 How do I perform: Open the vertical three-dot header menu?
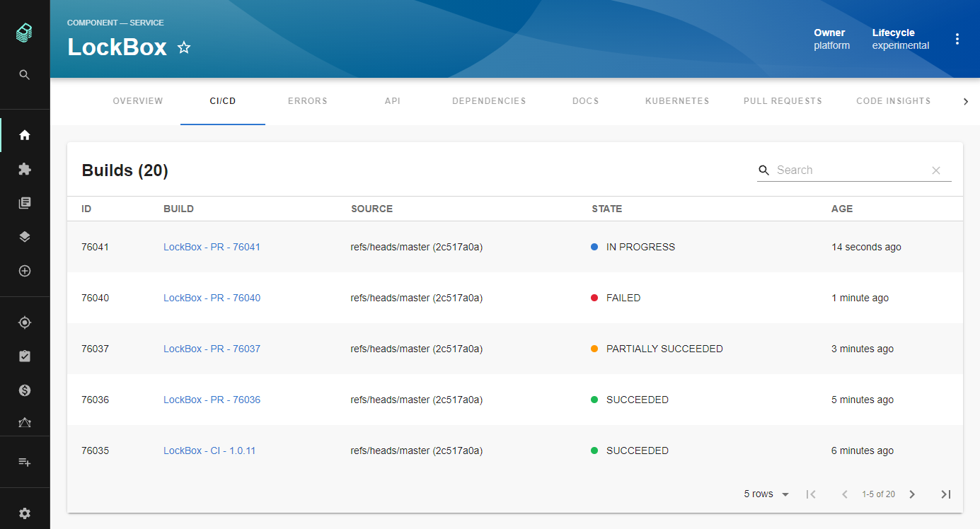[957, 39]
